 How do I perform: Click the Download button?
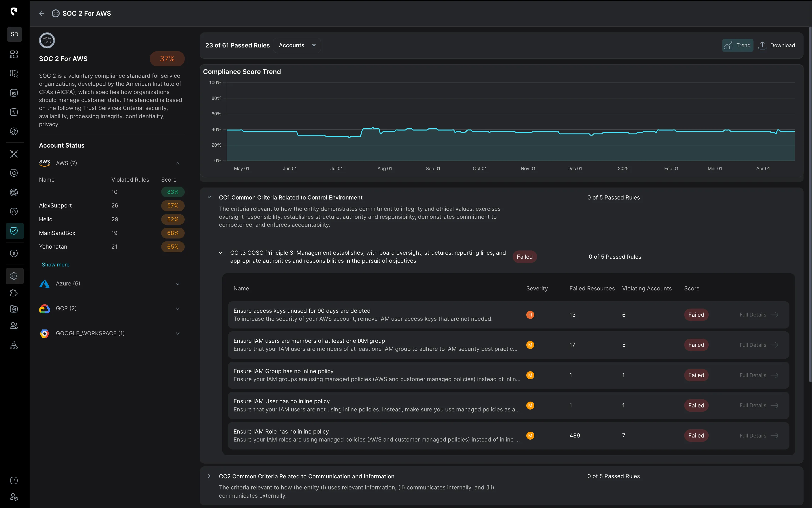(x=777, y=45)
